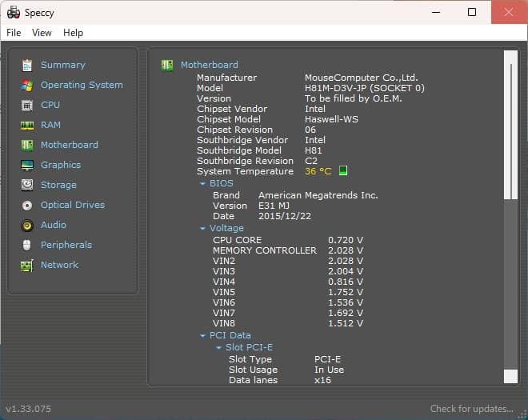Screen dimensions: 528x420
Task: Click the Motherboard heading icon in panel
Action: click(167, 65)
